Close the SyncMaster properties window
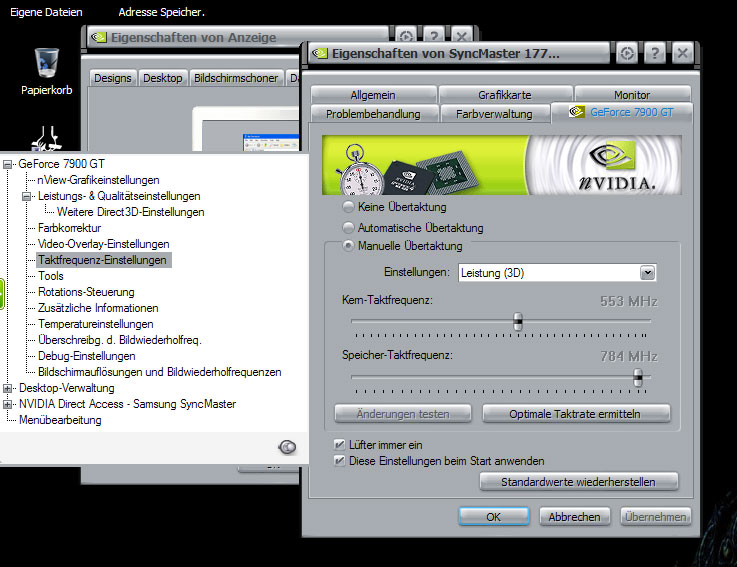The width and height of the screenshot is (737, 567). pos(683,54)
